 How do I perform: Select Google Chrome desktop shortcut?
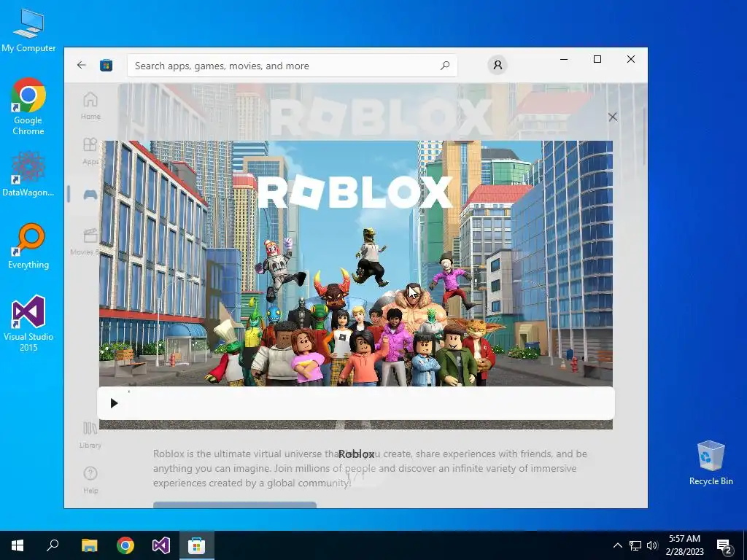(28, 106)
